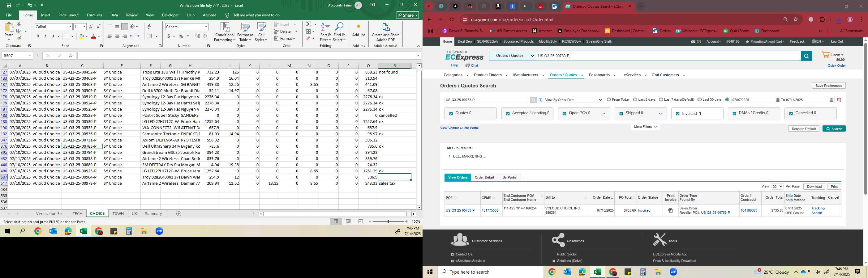Viewport: 868px width, 278px height.
Task: Click the blue Search button
Action: (834, 129)
